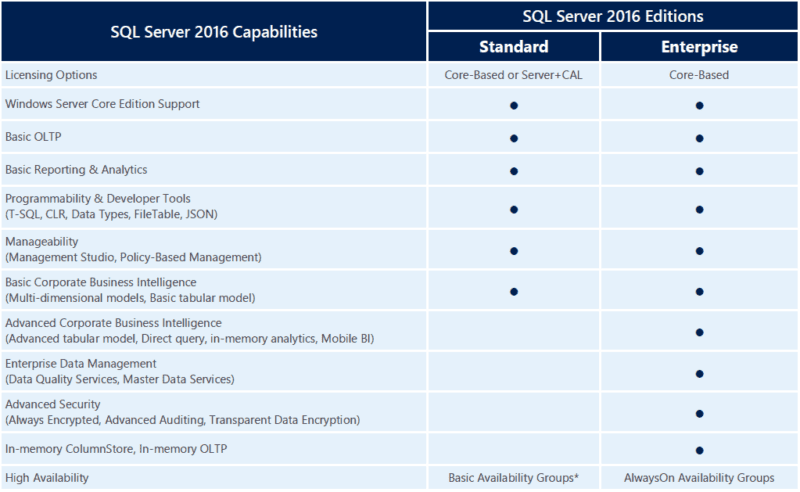Click the Core-Based or Server+CAL cell
The image size is (800, 492).
pos(514,75)
